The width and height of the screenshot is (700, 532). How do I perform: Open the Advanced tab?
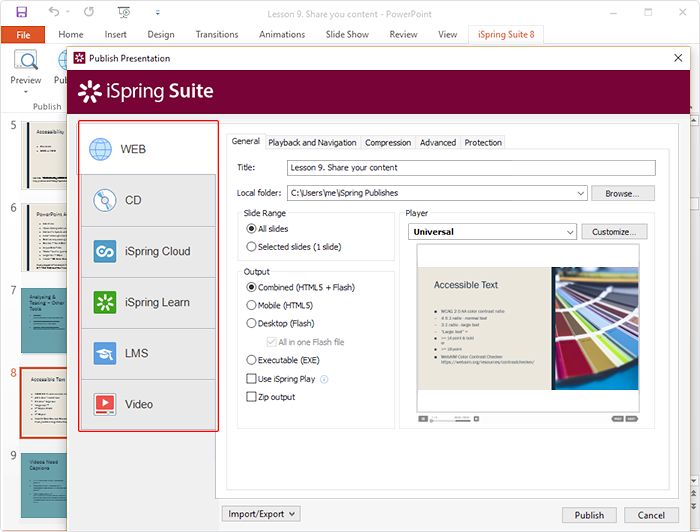tap(438, 142)
